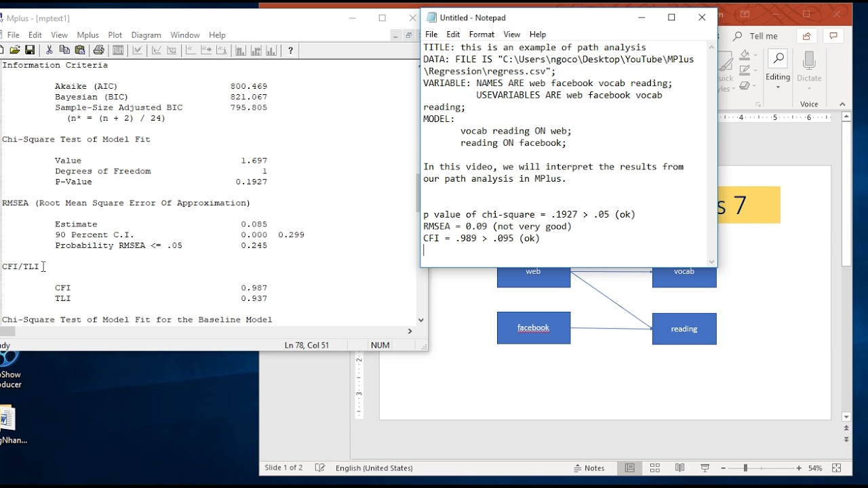The height and width of the screenshot is (488, 868).
Task: Click TLI value 0.937 in output
Action: pyautogui.click(x=254, y=298)
